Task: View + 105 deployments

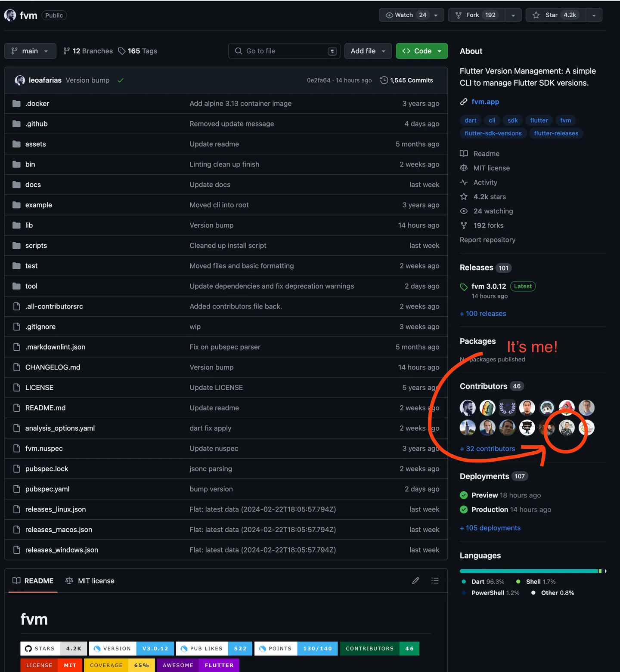Action: (490, 528)
